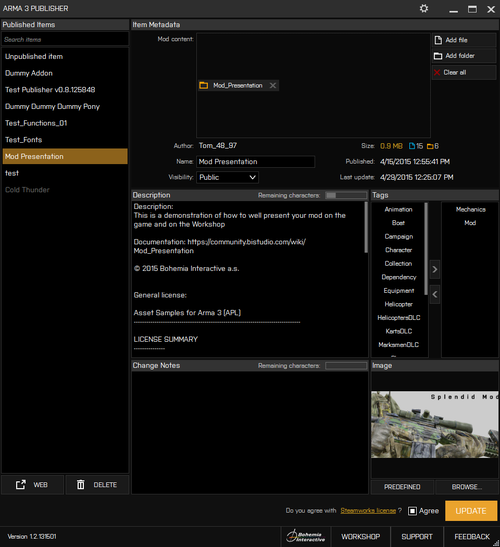Click the Add folder button

click(464, 56)
